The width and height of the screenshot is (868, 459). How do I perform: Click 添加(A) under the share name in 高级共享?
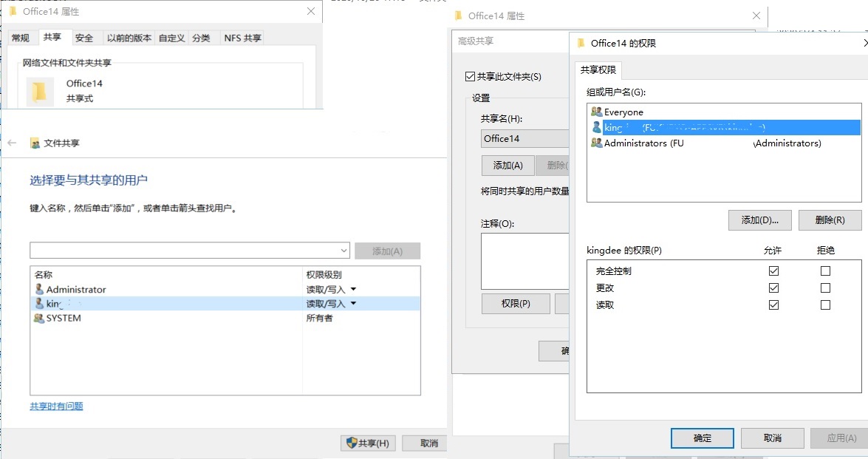[x=508, y=165]
